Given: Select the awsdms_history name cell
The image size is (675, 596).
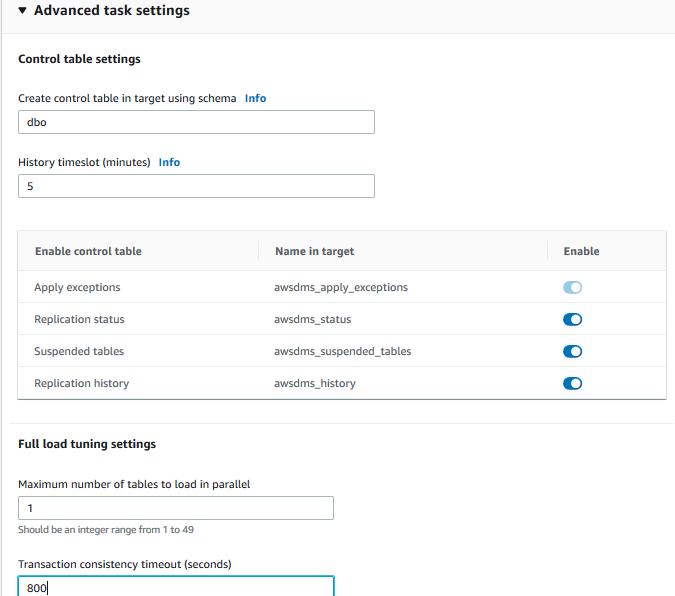Looking at the screenshot, I should pos(315,383).
